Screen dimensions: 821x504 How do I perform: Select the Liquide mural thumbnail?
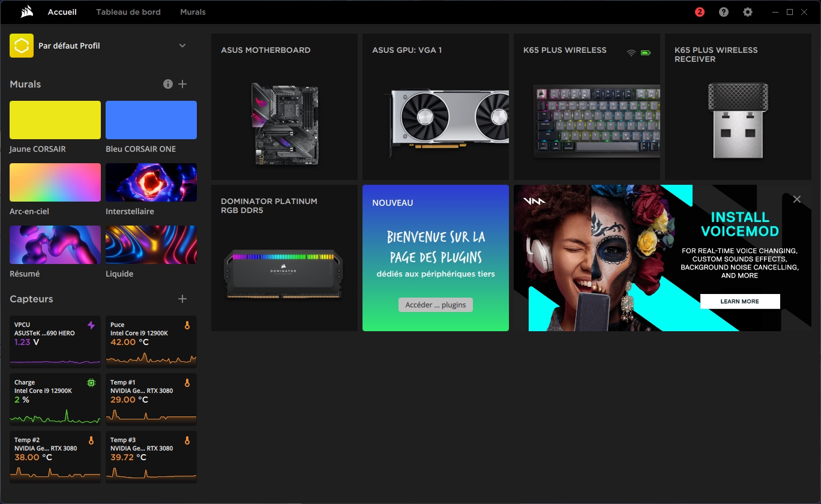[x=151, y=245]
